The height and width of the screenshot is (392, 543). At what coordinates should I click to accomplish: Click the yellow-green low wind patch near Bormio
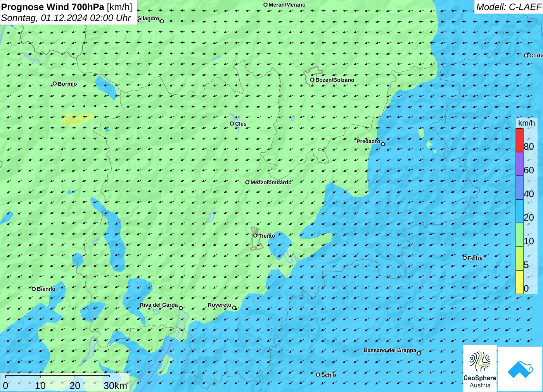pos(77,119)
